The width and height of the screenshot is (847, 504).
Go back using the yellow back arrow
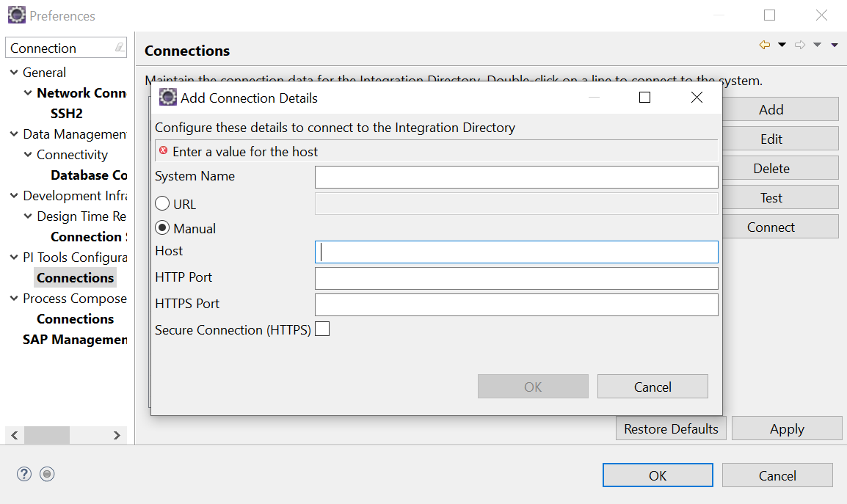point(764,45)
